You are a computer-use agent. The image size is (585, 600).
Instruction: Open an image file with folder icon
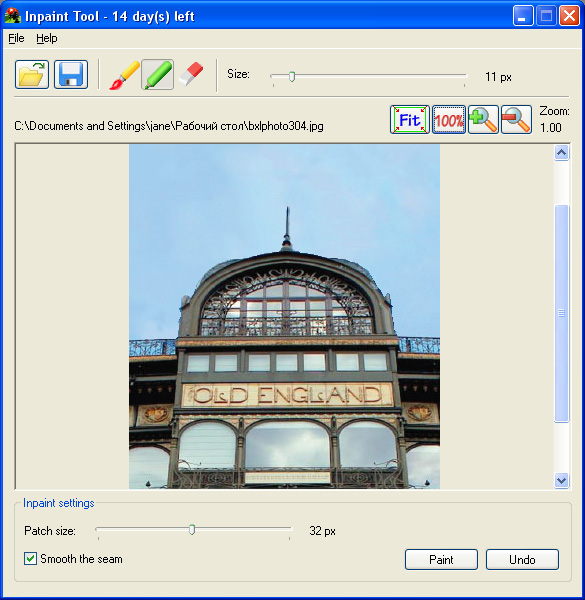point(32,75)
